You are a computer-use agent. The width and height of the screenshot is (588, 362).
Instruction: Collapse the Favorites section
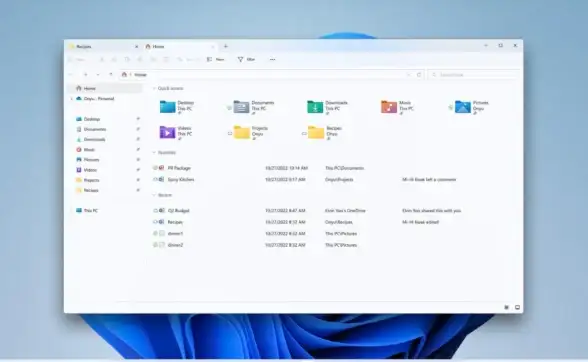[x=154, y=153]
